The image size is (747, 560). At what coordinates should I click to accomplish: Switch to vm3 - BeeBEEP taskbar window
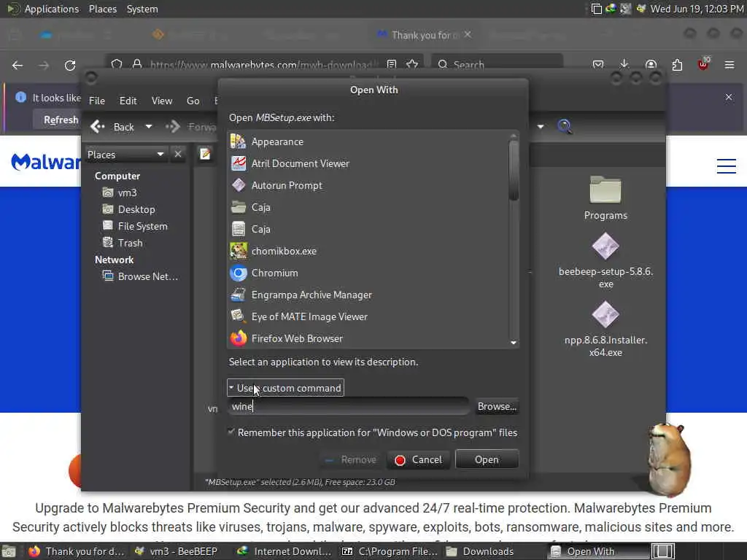177,551
